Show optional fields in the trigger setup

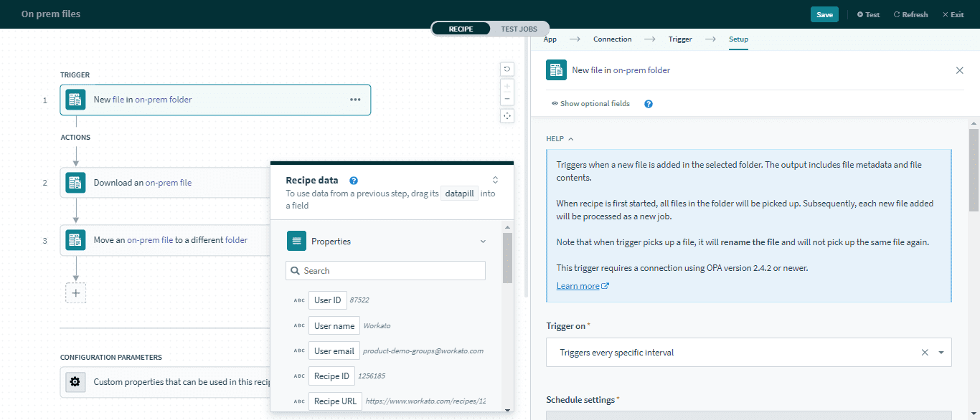pyautogui.click(x=590, y=103)
